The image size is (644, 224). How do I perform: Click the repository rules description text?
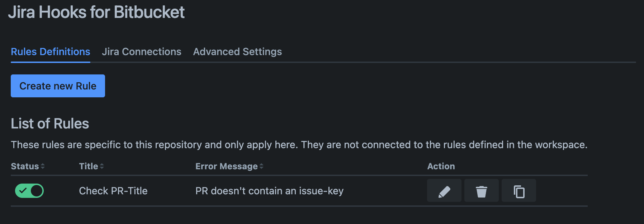299,145
